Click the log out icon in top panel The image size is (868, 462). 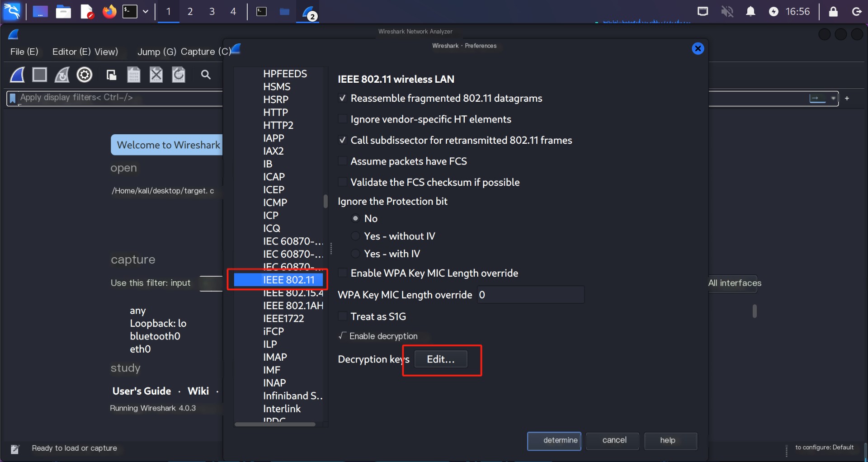[x=857, y=11]
